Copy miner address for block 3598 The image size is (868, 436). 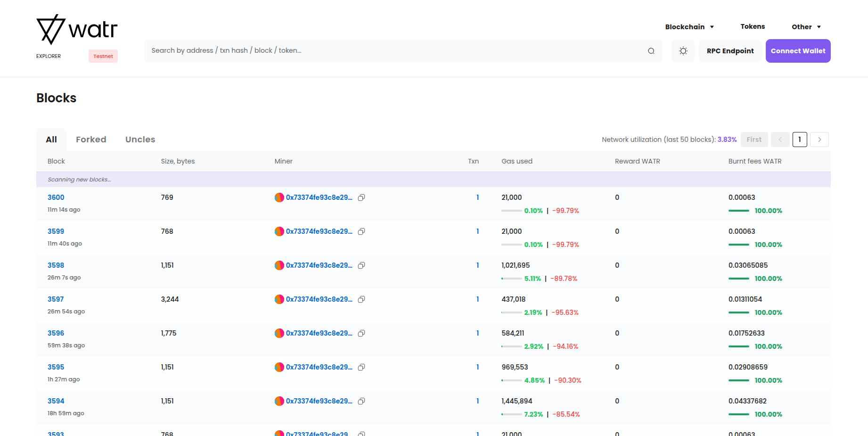[x=361, y=265]
